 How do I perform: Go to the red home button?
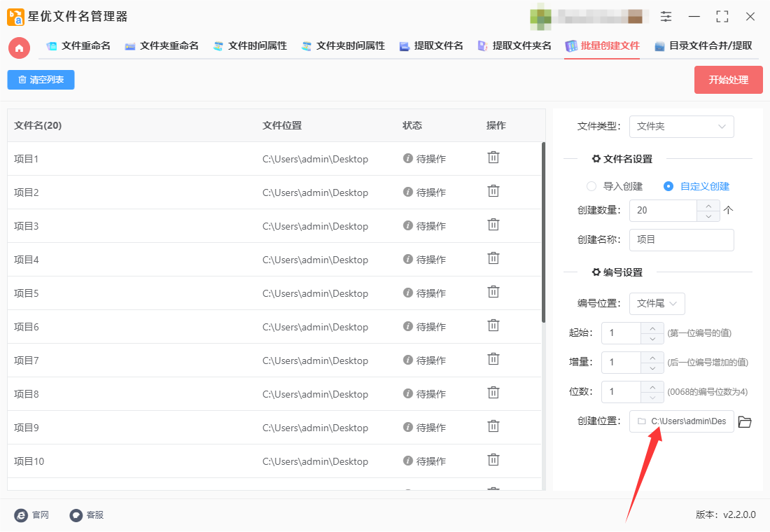pyautogui.click(x=19, y=48)
